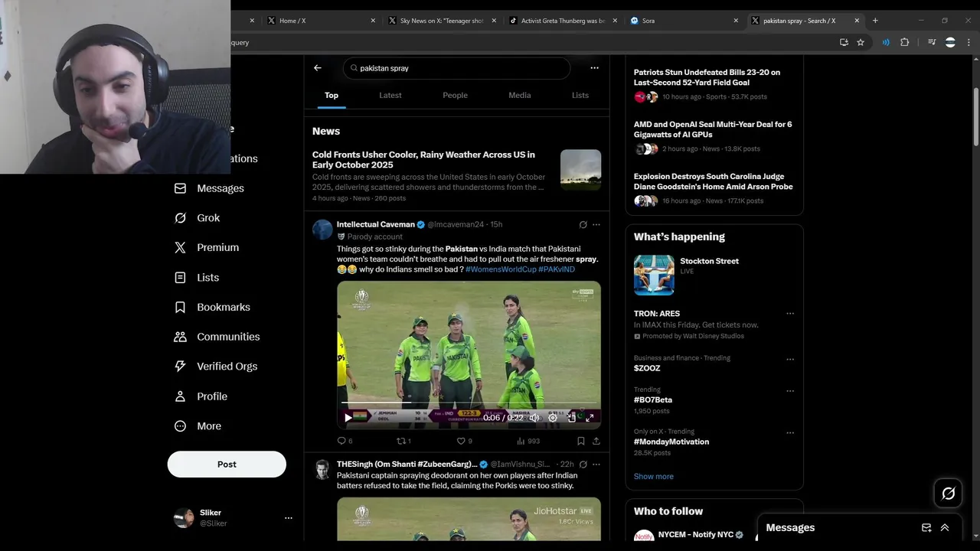980x551 pixels.
Task: Open the Premium page from the sidebar
Action: (x=207, y=248)
